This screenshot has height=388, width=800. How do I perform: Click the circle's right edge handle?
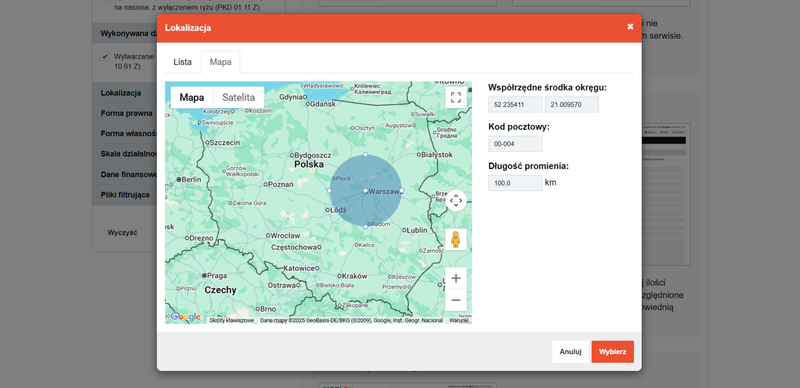click(x=402, y=190)
